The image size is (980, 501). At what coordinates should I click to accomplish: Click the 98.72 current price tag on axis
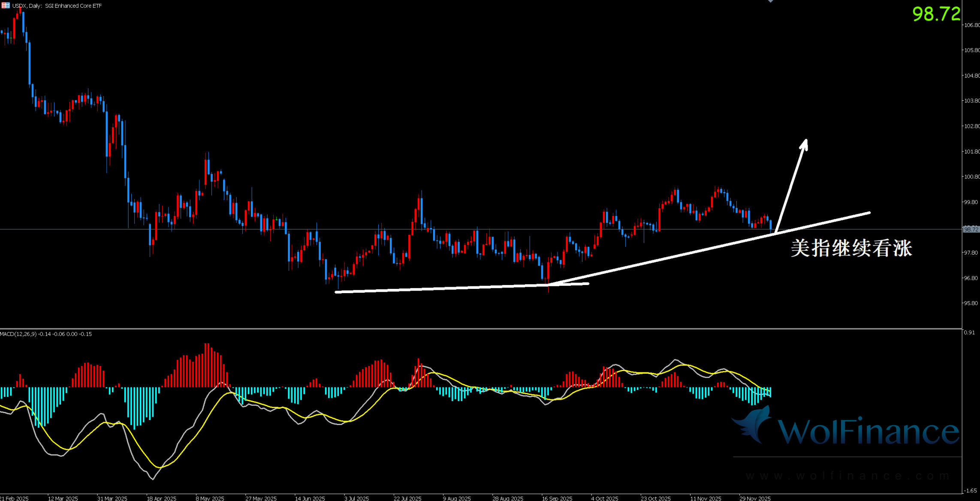click(x=971, y=230)
